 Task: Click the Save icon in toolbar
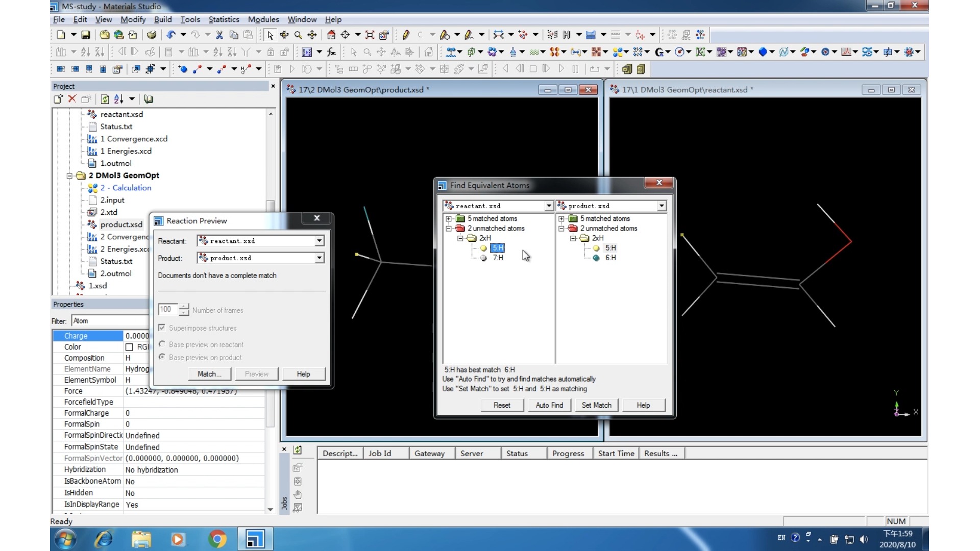[86, 35]
